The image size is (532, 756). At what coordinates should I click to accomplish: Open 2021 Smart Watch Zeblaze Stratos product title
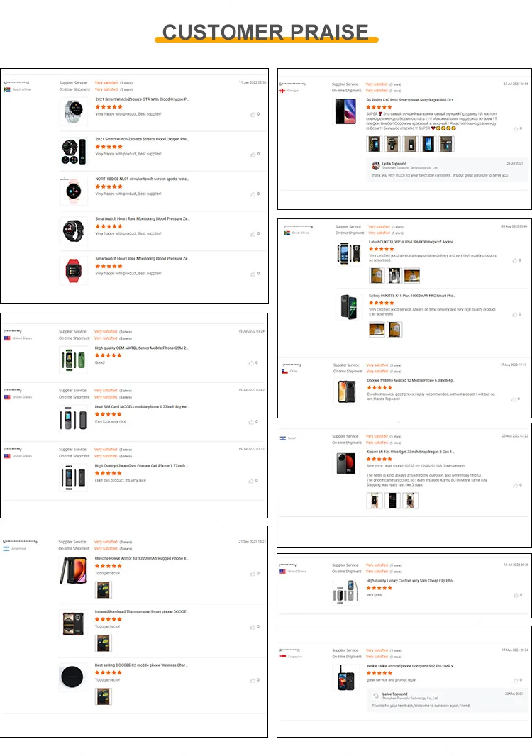click(143, 139)
